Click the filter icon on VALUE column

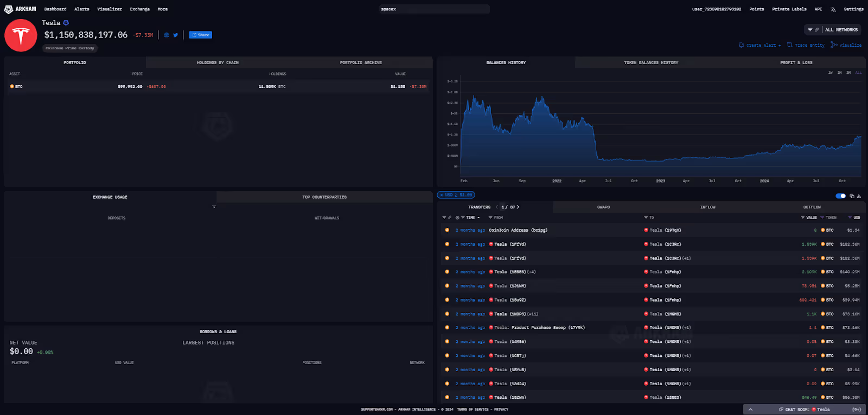click(802, 218)
